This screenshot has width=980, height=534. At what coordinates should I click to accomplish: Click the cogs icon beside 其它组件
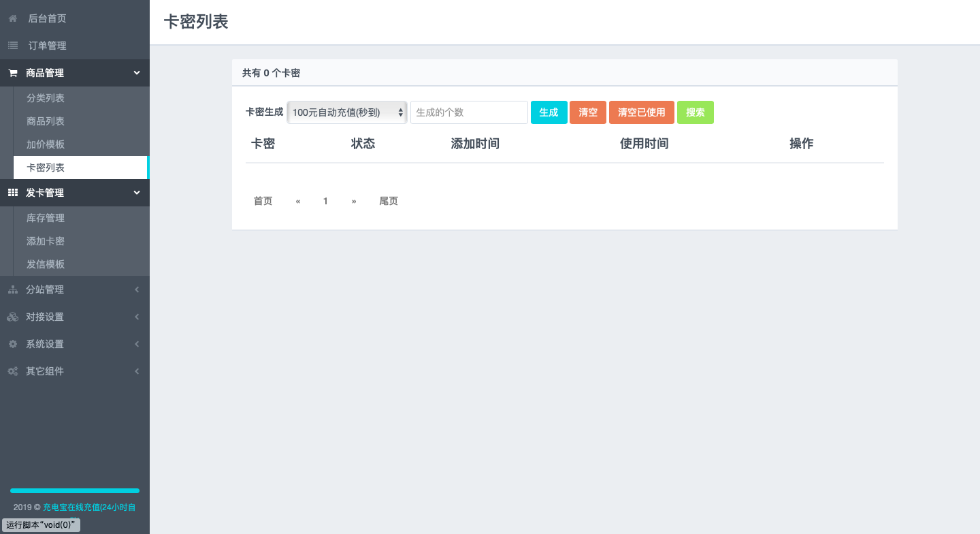tap(12, 371)
